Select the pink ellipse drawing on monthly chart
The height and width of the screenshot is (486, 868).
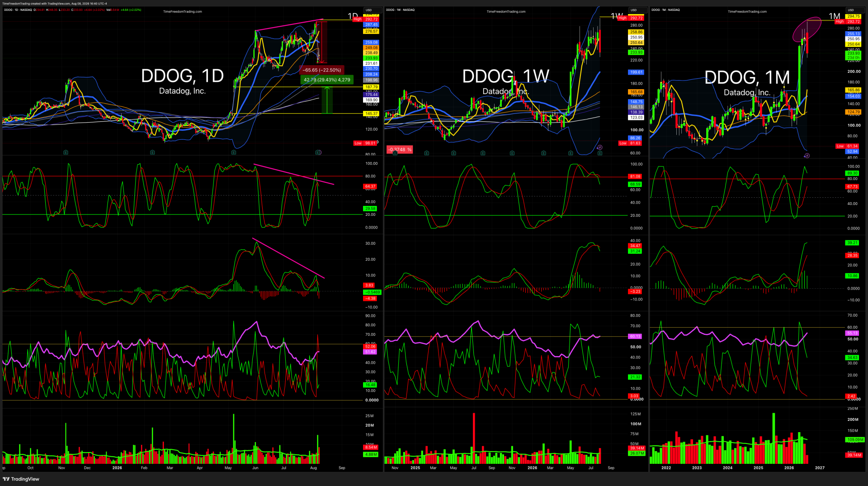807,29
